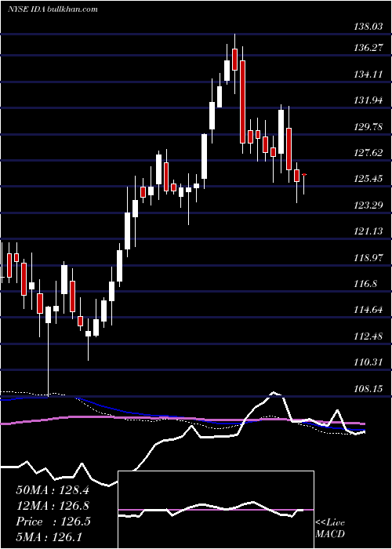Click the '50MA : 128.4' readout
392x549 pixels.
(53, 490)
